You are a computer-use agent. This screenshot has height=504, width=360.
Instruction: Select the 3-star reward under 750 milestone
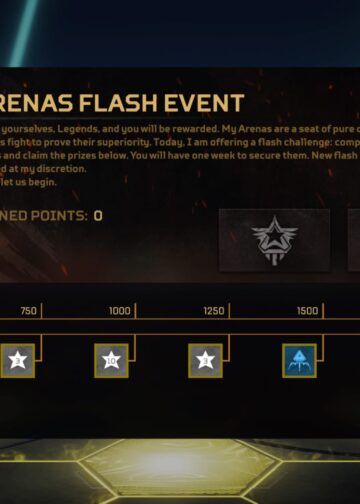click(18, 361)
